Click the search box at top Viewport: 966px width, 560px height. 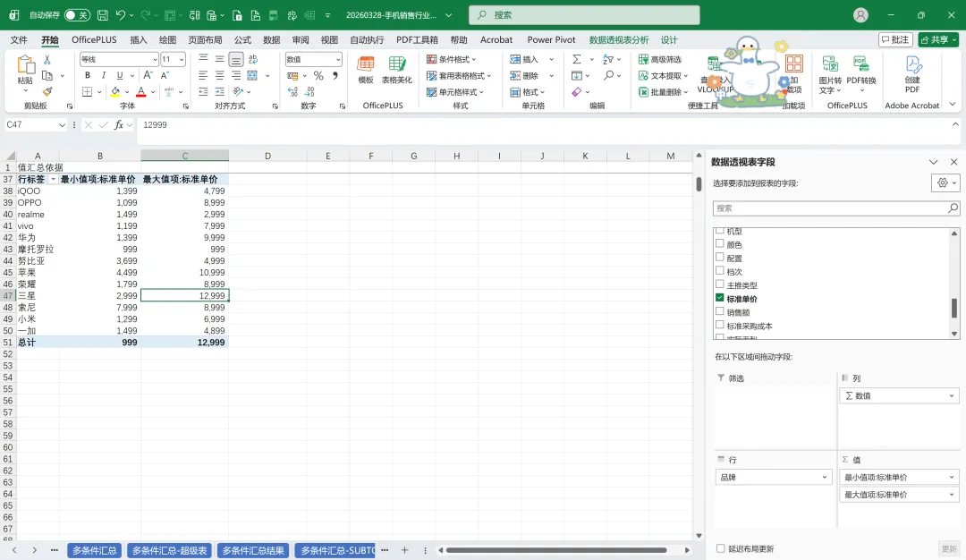(x=584, y=15)
